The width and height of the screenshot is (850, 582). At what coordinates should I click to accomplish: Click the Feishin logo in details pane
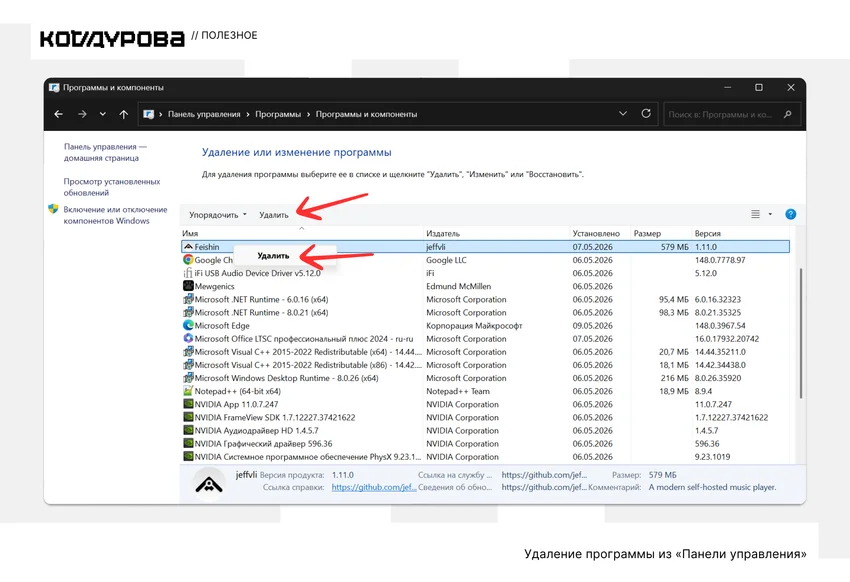209,483
